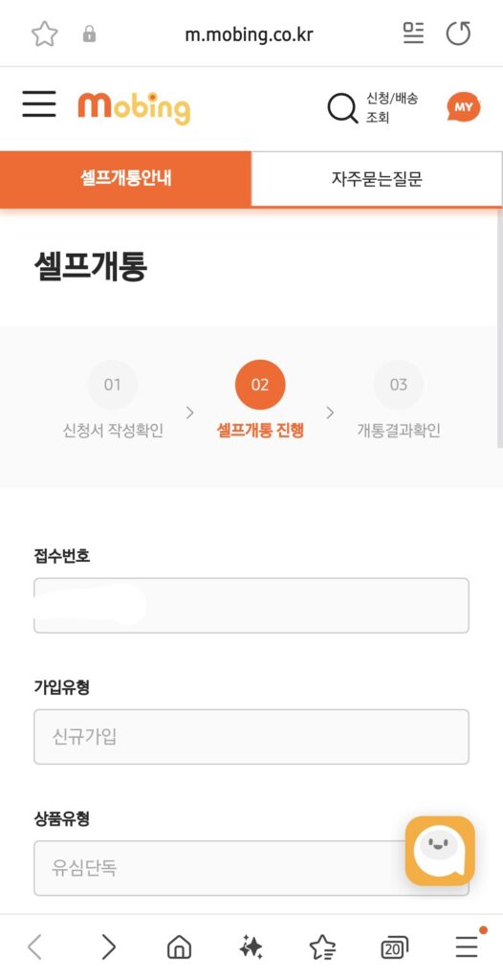Click the m.mobing.co.kr address bar
This screenshot has width=503, height=980.
[x=250, y=35]
